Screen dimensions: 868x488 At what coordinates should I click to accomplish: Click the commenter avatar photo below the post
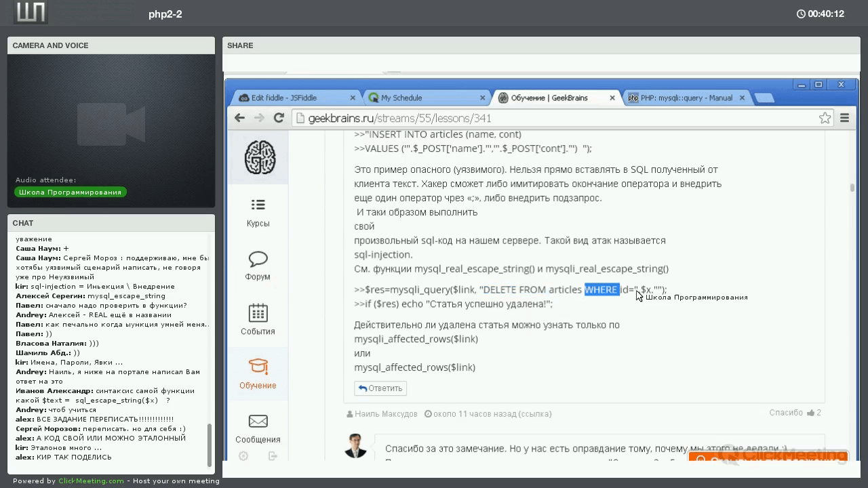coord(355,445)
